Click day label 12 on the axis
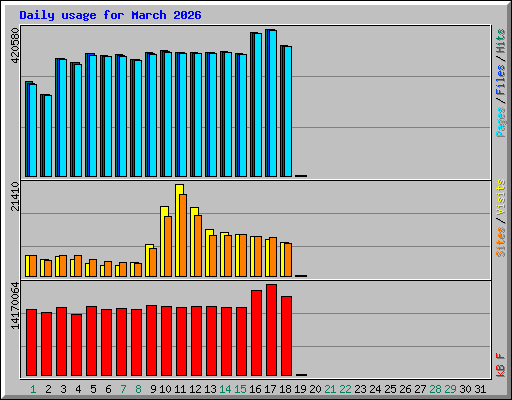The image size is (512, 400). tap(195, 389)
